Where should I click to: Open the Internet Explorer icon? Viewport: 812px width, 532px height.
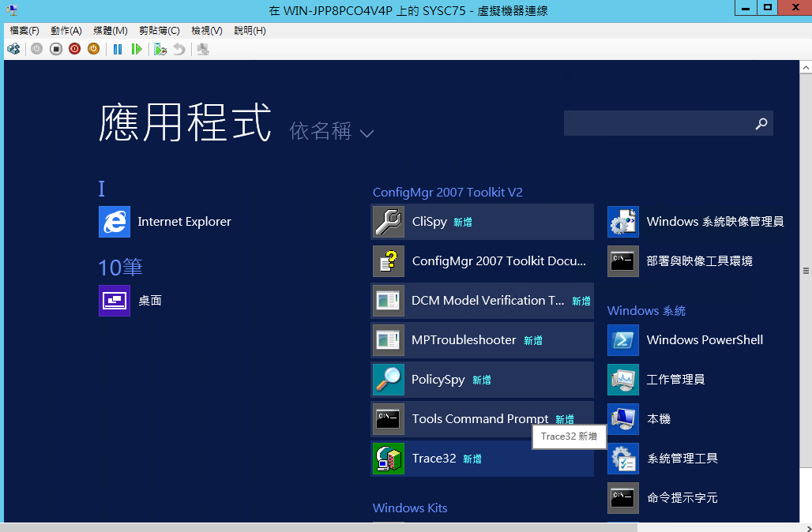[115, 222]
